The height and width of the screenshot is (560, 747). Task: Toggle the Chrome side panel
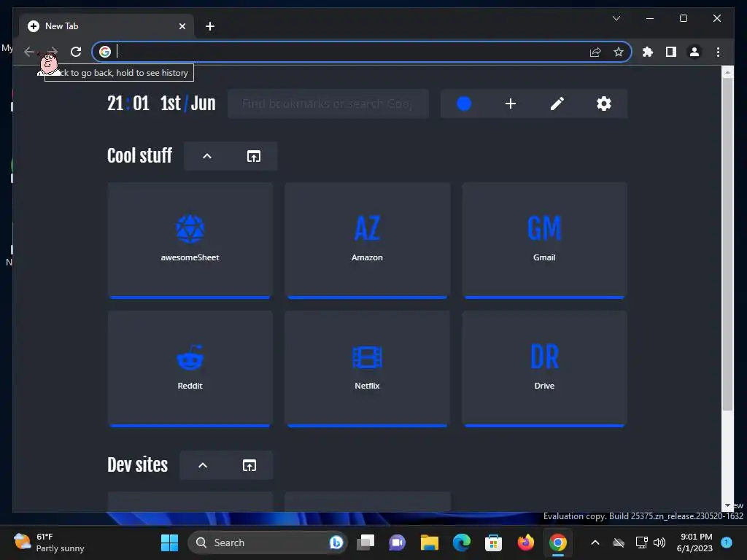[671, 52]
